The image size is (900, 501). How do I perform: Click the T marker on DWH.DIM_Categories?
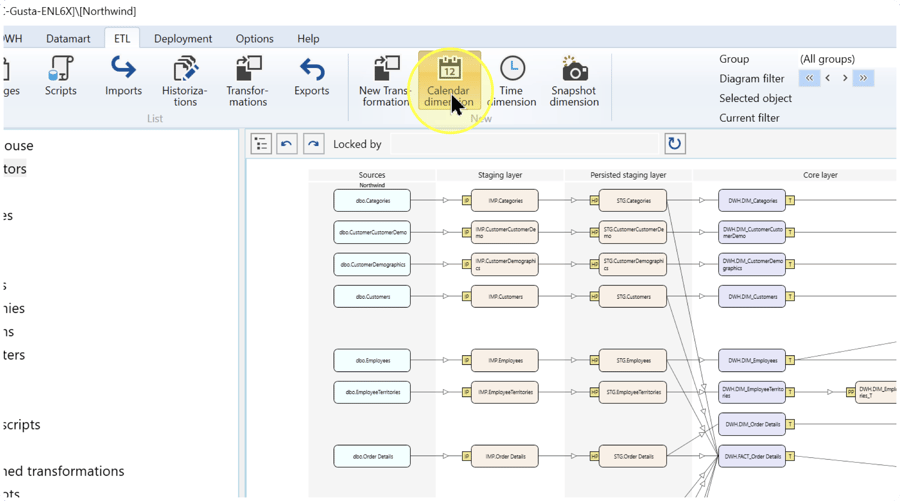coord(790,200)
